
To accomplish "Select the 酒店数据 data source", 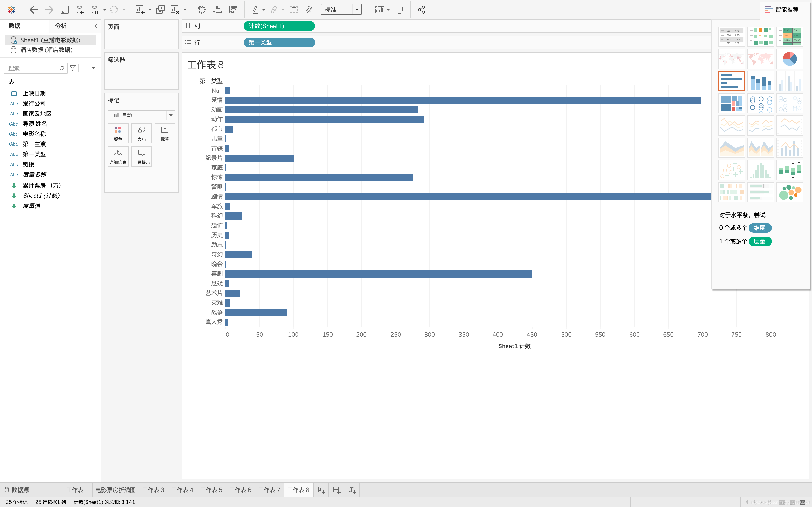I will 46,50.
